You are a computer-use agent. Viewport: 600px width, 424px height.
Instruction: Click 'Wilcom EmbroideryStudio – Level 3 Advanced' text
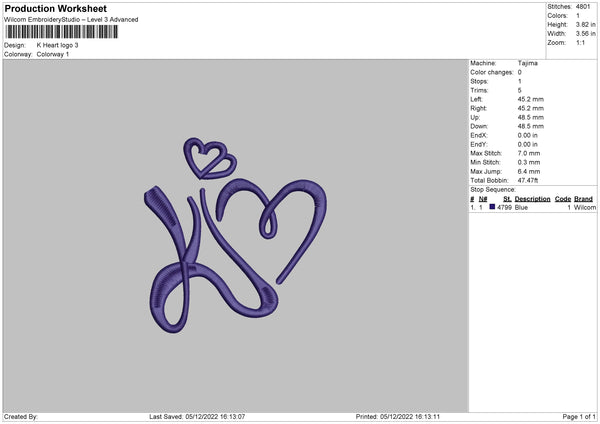tap(71, 20)
